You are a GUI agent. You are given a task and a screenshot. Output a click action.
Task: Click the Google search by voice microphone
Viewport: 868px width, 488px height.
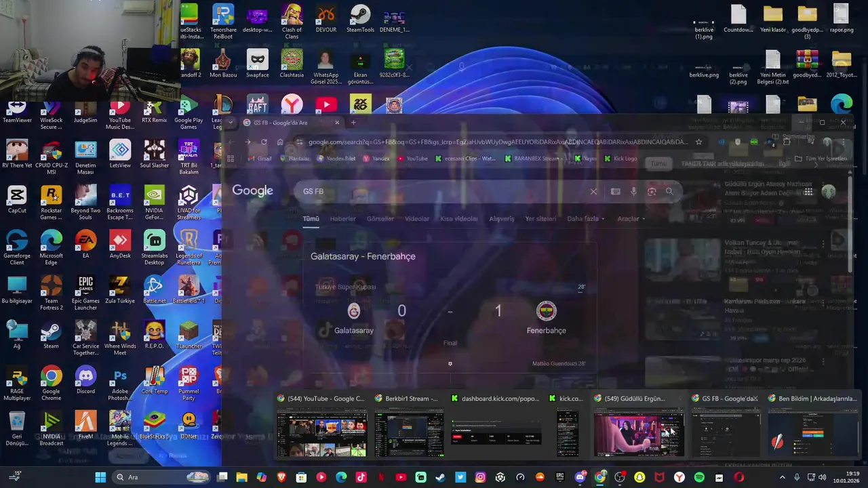[633, 192]
